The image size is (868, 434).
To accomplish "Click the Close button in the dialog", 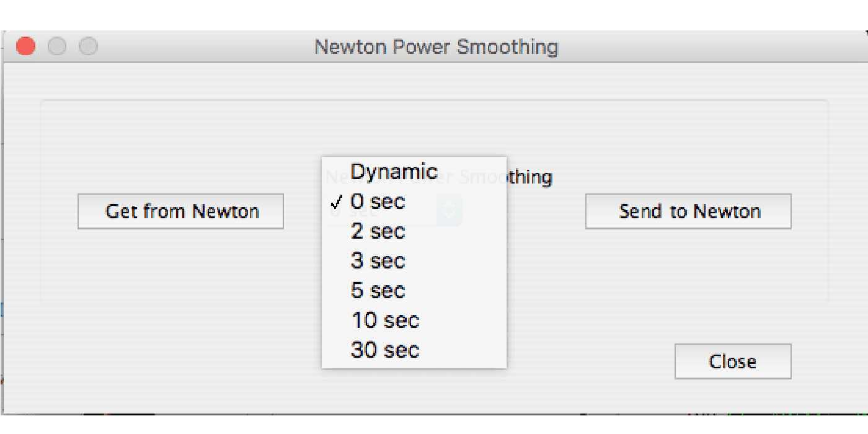I will (733, 361).
